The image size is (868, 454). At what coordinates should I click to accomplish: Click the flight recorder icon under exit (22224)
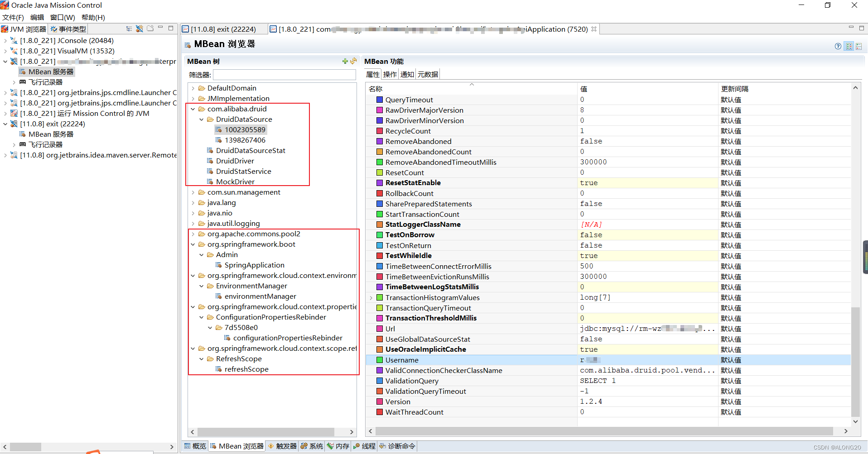22,145
